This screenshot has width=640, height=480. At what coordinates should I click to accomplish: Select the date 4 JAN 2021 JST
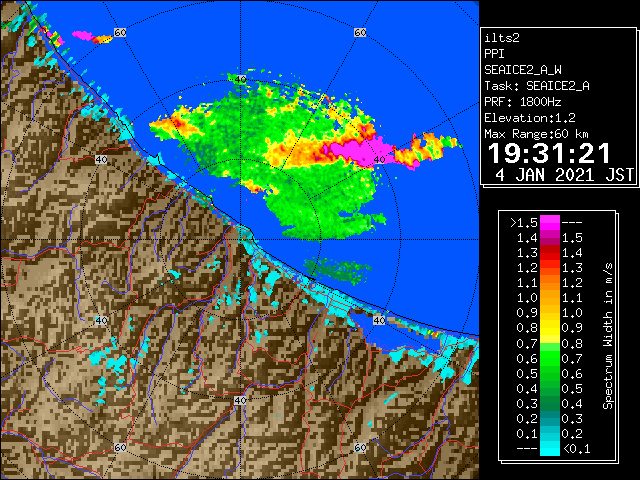564,175
